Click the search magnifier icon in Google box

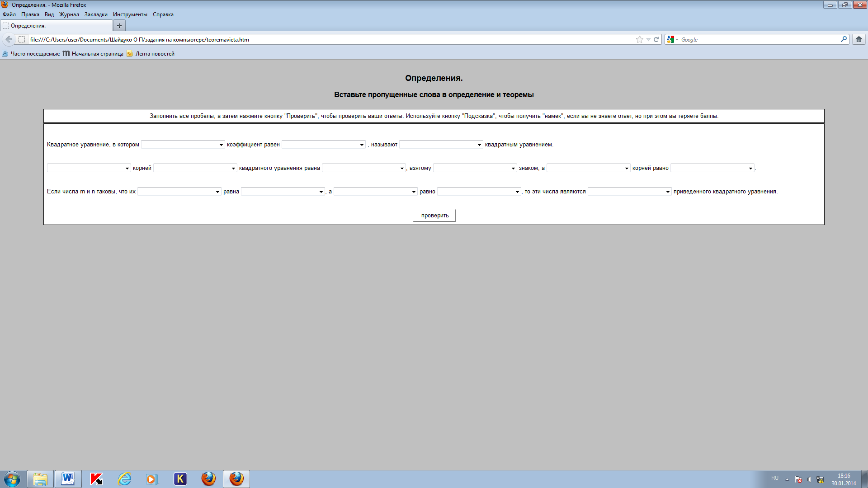pyautogui.click(x=844, y=39)
